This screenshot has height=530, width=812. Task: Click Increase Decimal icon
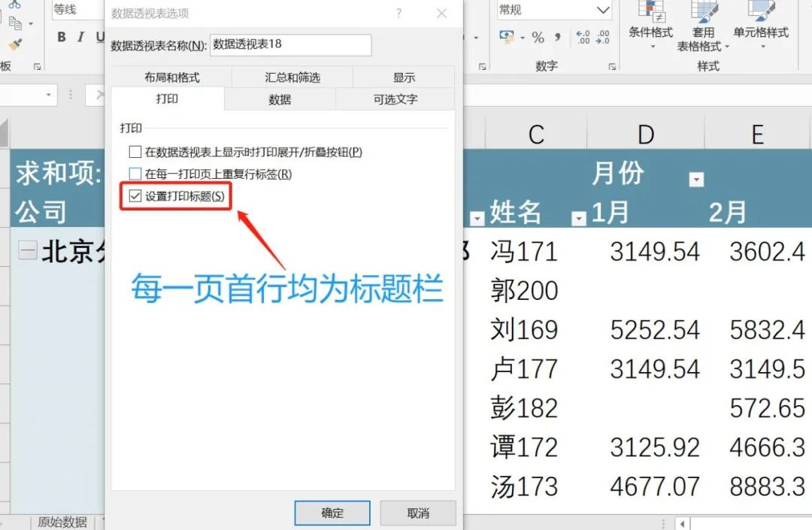pyautogui.click(x=583, y=38)
